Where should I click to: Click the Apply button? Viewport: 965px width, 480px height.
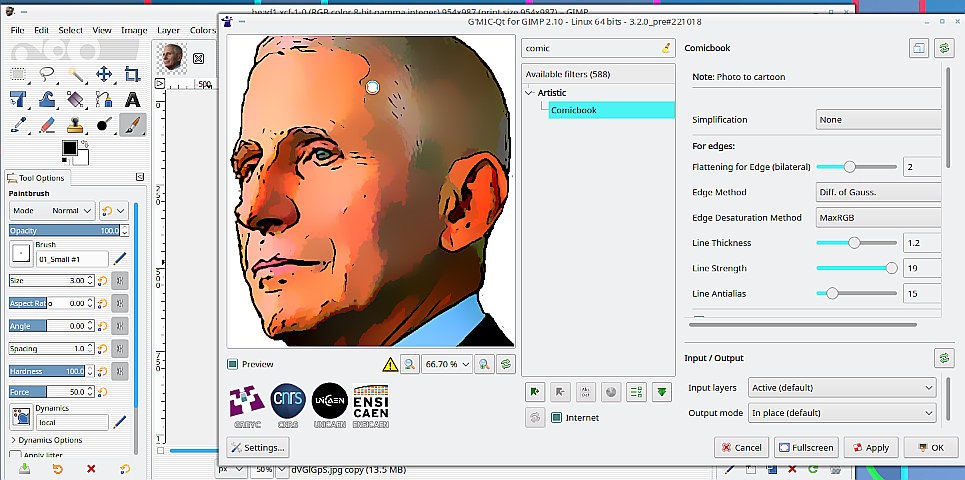click(x=871, y=447)
